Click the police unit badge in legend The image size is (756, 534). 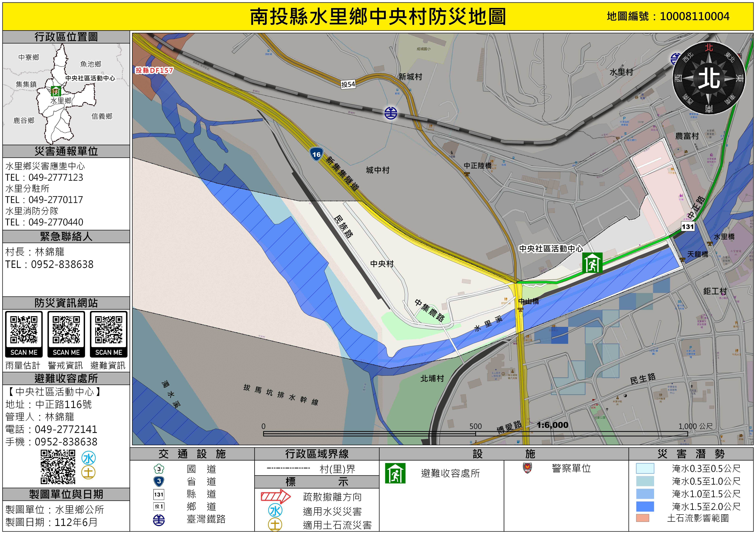(527, 468)
